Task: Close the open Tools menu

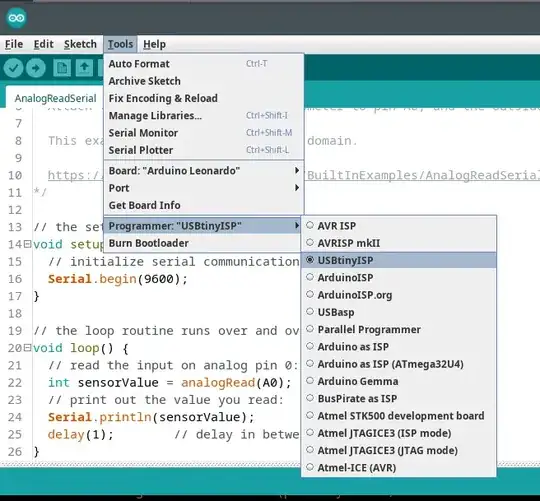Action: click(120, 44)
